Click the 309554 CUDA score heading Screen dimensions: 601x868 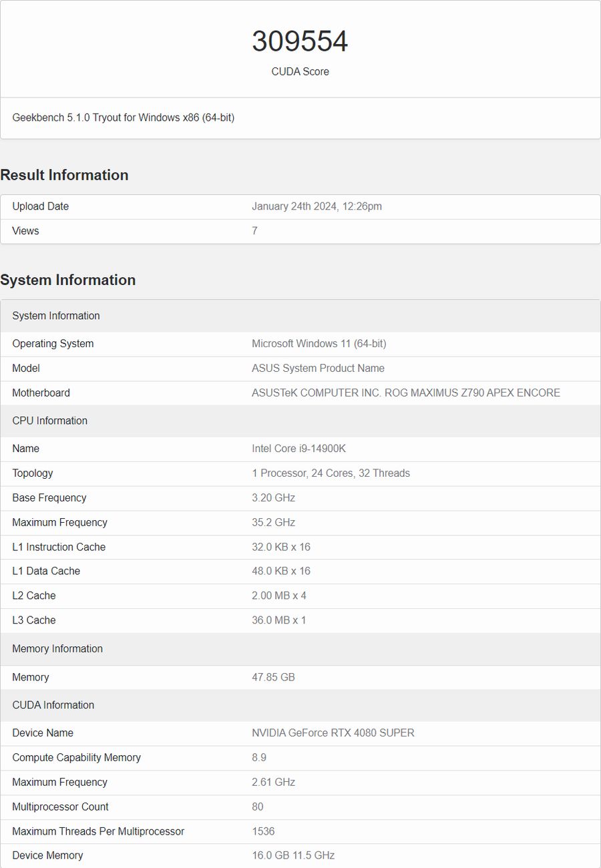[x=300, y=41]
